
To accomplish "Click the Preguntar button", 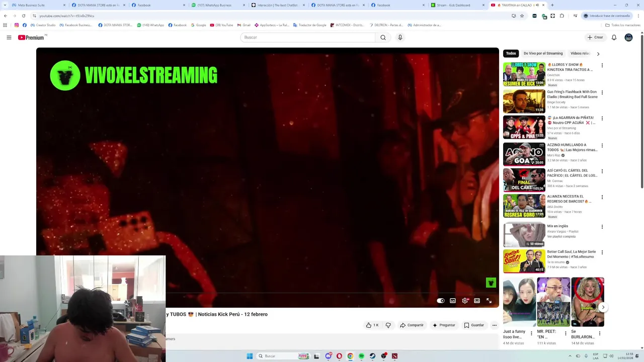I will pyautogui.click(x=444, y=325).
